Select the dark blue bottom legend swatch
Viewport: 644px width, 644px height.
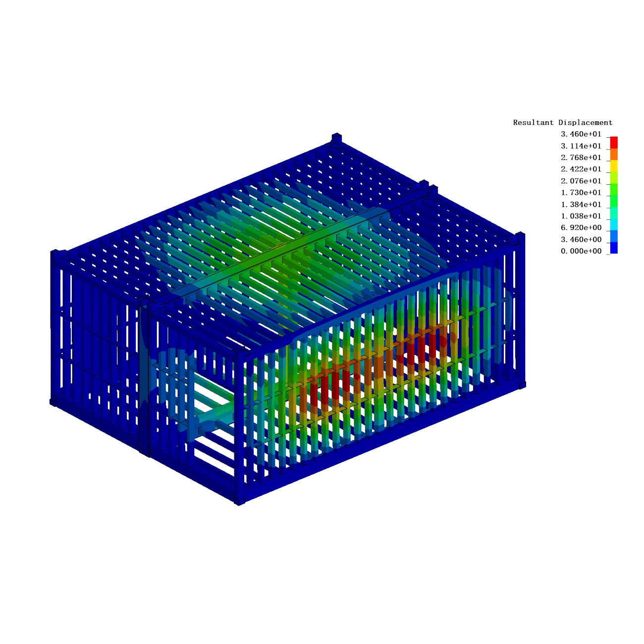(614, 248)
